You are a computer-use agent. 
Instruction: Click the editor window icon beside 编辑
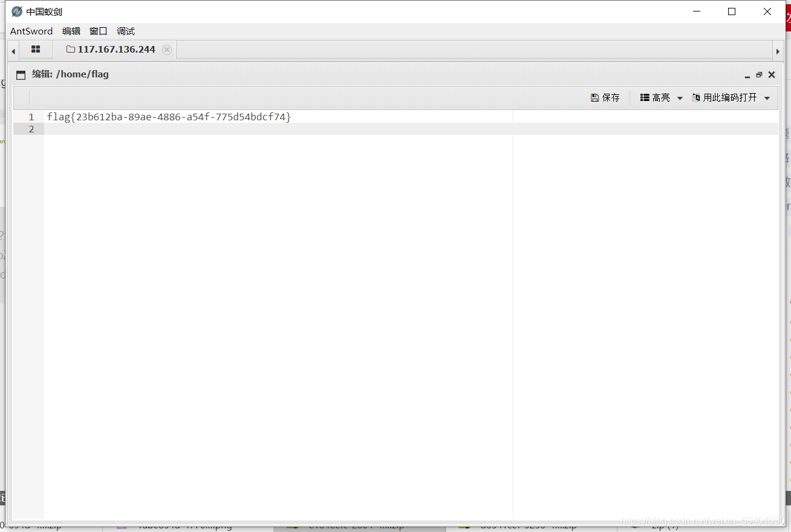coord(21,75)
